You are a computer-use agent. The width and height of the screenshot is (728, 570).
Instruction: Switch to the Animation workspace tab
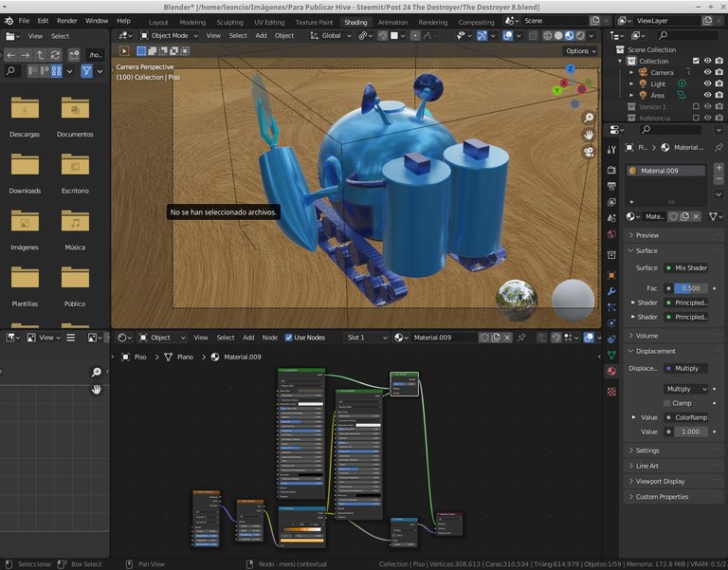[x=392, y=22]
